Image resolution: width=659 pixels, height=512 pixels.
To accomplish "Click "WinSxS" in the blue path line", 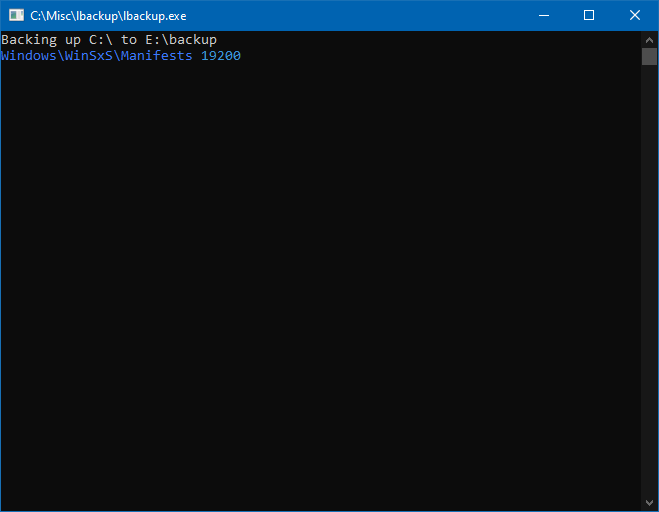I will click(89, 56).
